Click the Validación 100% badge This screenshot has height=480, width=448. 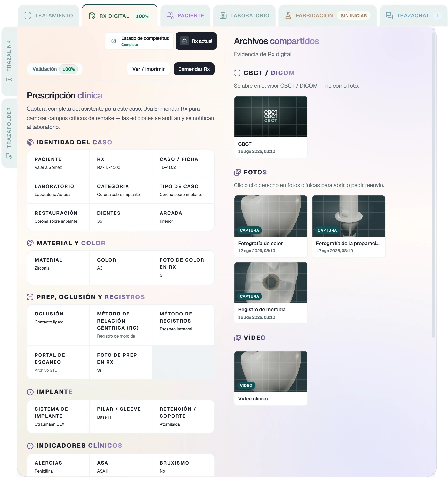(x=55, y=69)
